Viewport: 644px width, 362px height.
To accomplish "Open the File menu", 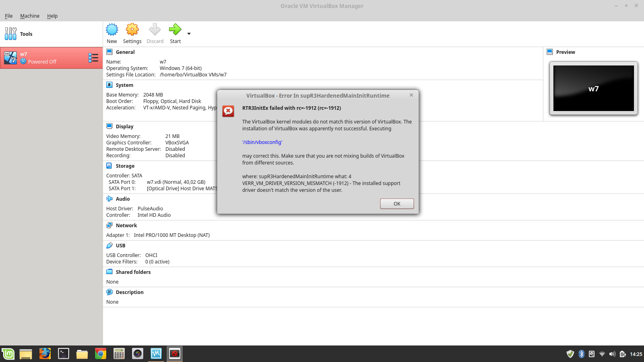I will pyautogui.click(x=8, y=16).
